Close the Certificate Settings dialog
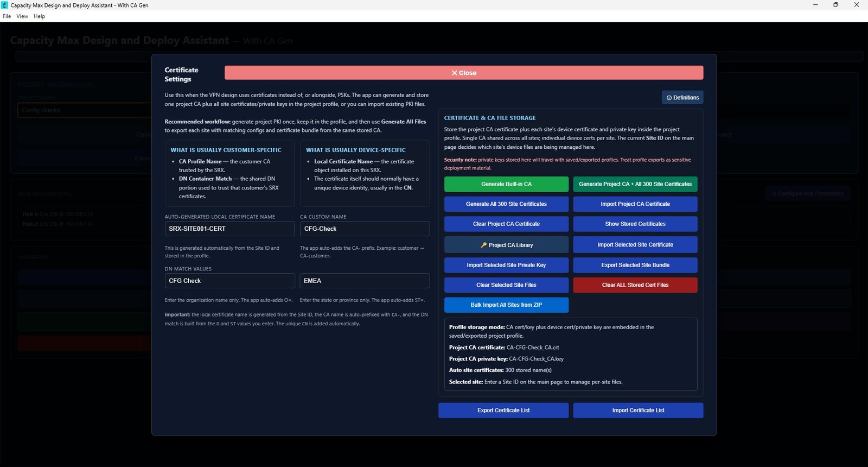Image resolution: width=868 pixels, height=467 pixels. (464, 73)
